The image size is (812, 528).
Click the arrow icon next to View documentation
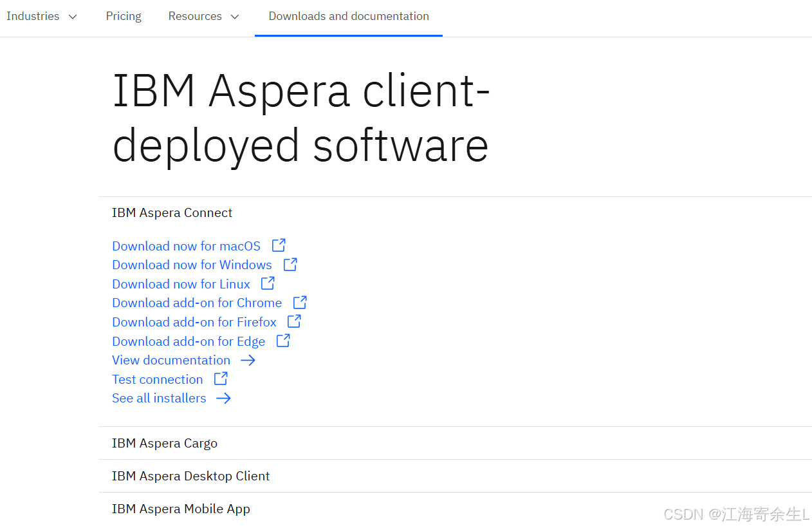pyautogui.click(x=248, y=360)
